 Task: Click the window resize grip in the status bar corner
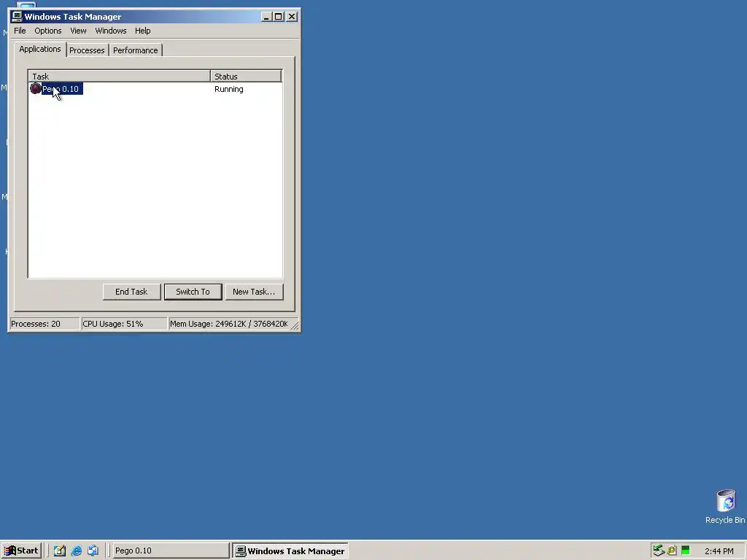[295, 326]
